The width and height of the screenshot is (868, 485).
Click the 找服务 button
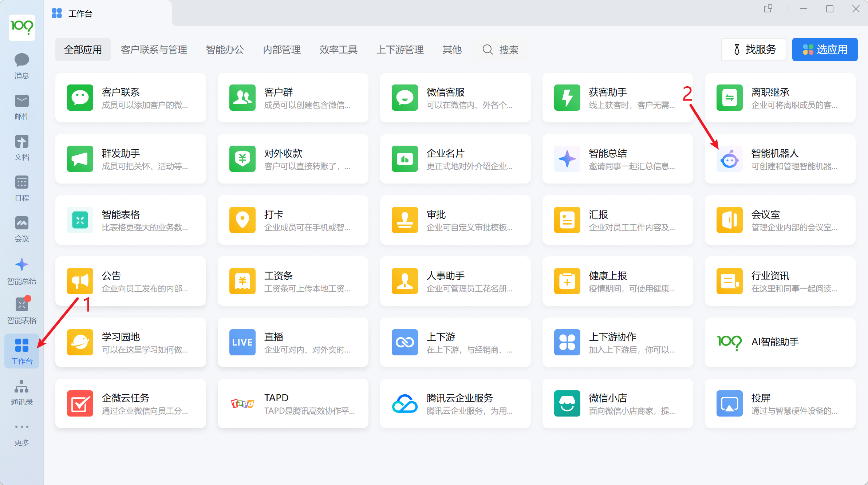pyautogui.click(x=753, y=50)
